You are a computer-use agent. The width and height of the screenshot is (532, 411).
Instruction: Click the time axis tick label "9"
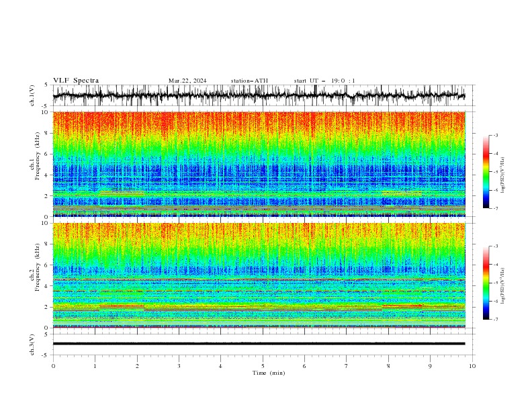coord(430,366)
